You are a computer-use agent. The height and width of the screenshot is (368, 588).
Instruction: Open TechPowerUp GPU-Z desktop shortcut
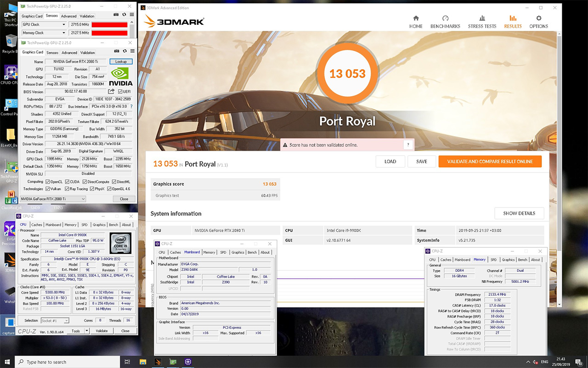click(9, 172)
